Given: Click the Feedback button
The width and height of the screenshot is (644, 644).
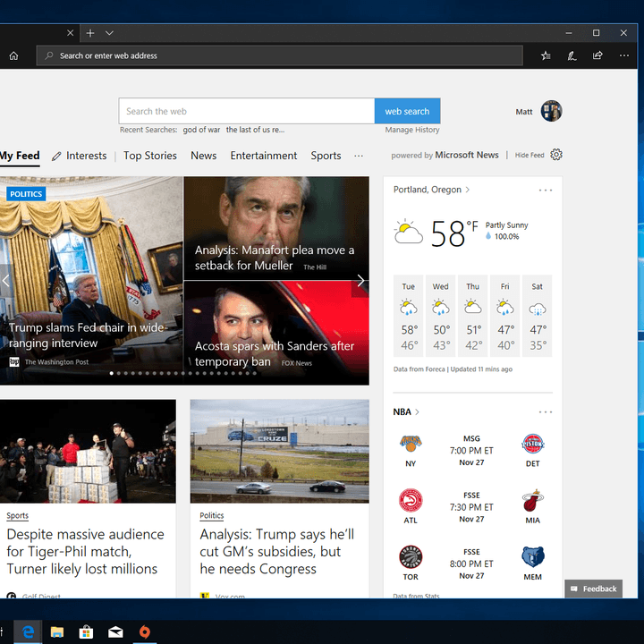Looking at the screenshot, I should (x=594, y=589).
